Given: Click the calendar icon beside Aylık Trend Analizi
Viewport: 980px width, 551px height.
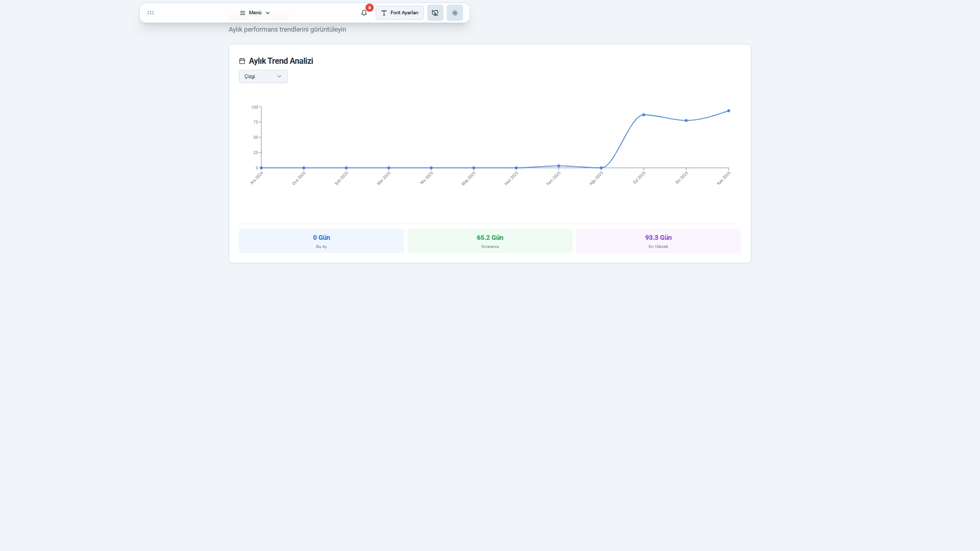Looking at the screenshot, I should [x=242, y=61].
